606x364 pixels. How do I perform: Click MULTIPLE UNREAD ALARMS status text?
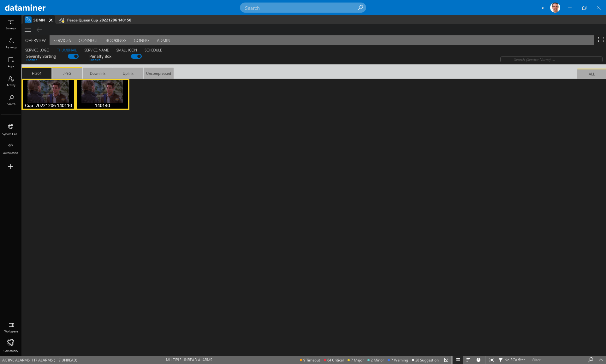[x=189, y=360]
